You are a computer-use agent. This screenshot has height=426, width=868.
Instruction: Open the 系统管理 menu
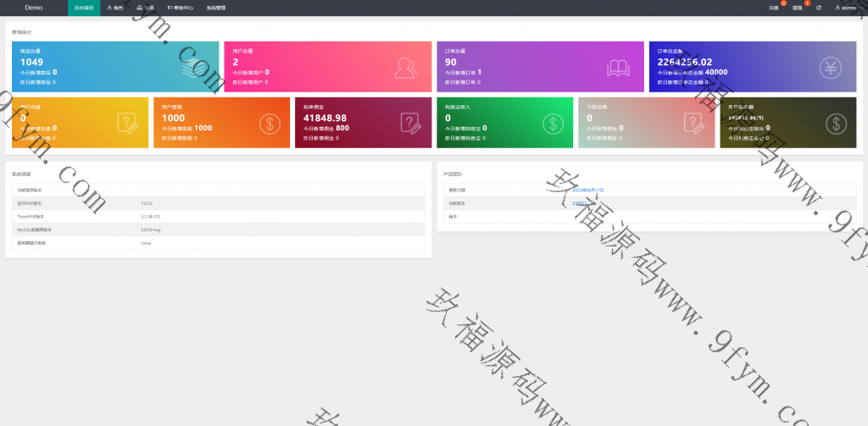click(216, 8)
